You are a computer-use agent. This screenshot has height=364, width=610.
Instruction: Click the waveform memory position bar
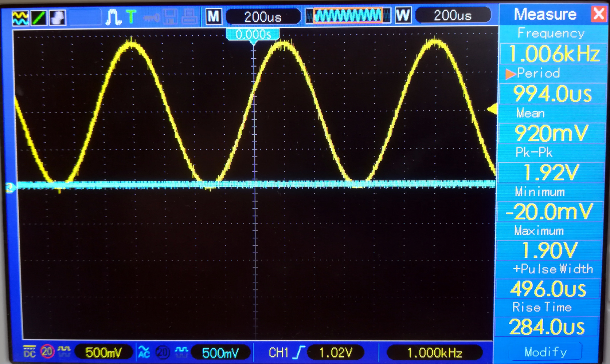(x=347, y=16)
